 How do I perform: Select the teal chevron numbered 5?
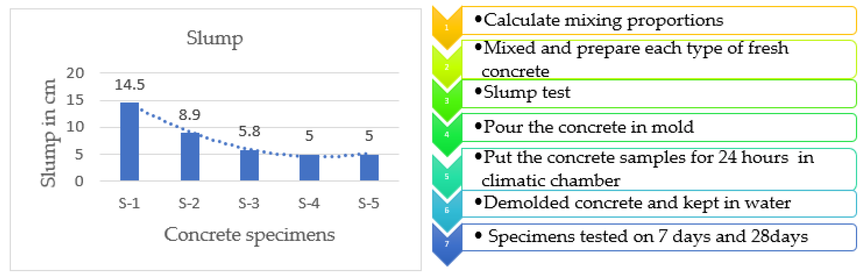[x=446, y=176]
